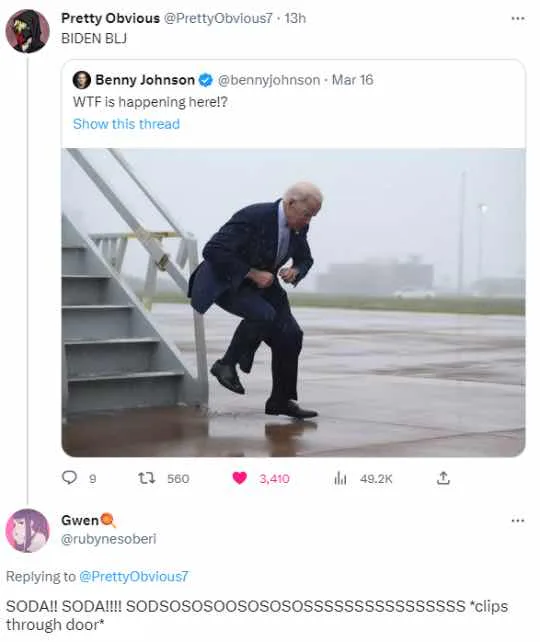The image size is (540, 642).
Task: Follow the 'Show this thread' link
Action: [x=126, y=124]
